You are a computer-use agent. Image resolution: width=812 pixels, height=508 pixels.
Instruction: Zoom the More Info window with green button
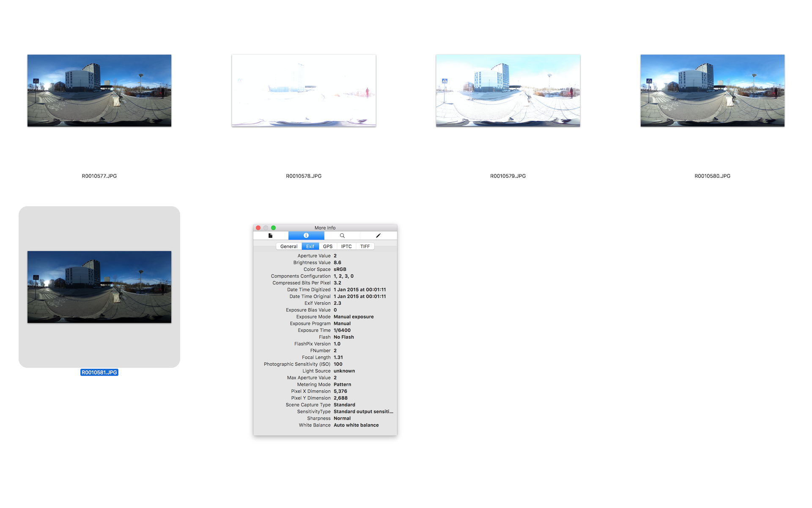tap(273, 228)
